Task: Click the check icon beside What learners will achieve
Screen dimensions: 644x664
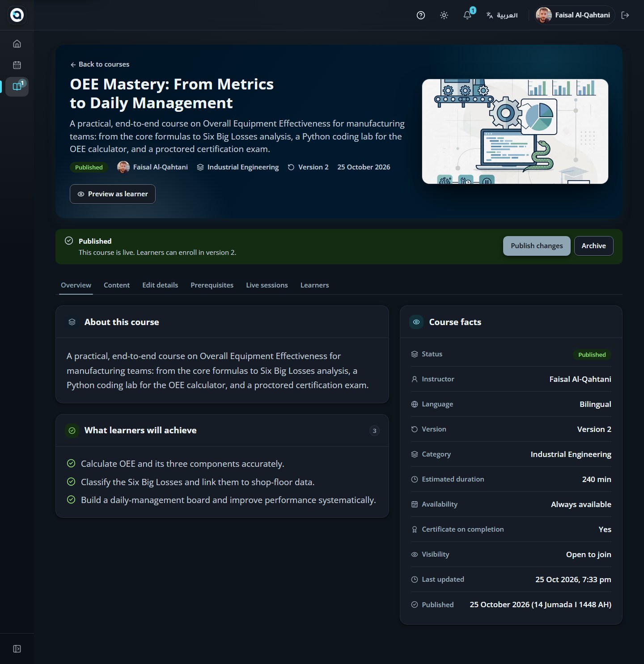Action: pyautogui.click(x=72, y=431)
